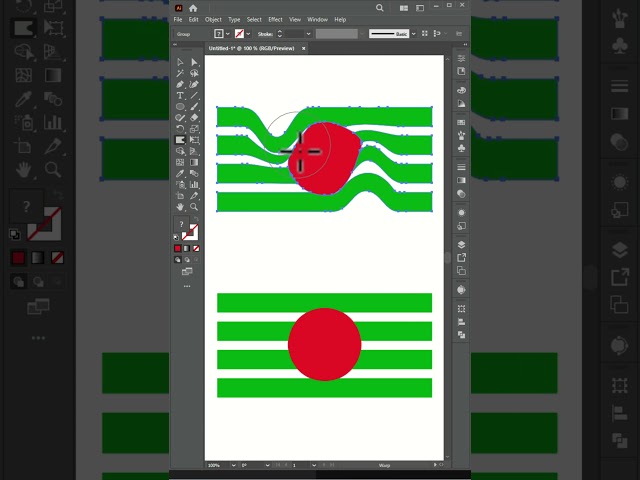640x480 pixels.
Task: Activate the Shape Builder tool
Action: (x=180, y=151)
